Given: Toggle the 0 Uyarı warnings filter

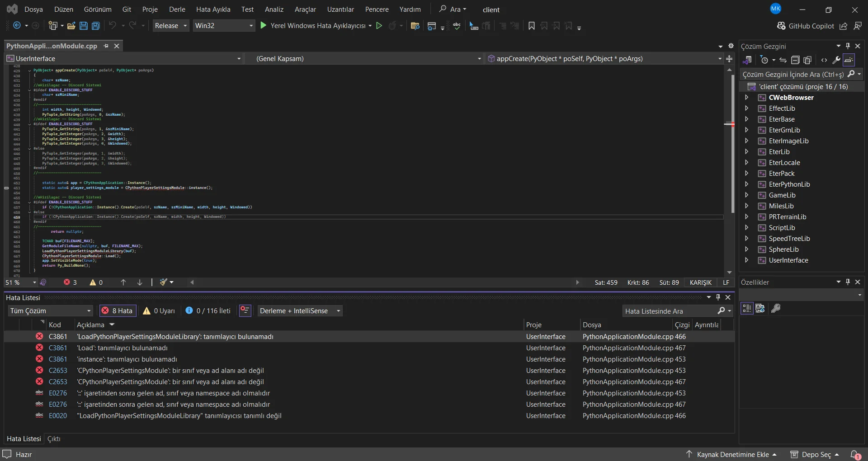Looking at the screenshot, I should [159, 310].
